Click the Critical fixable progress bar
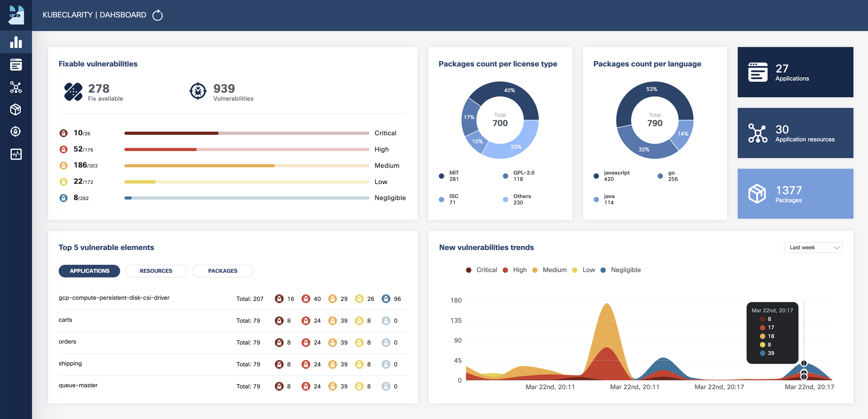This screenshot has width=868, height=419. 247,133
